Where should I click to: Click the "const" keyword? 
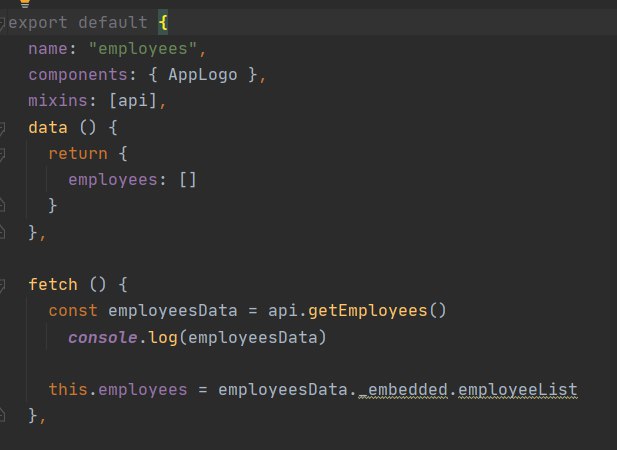(73, 311)
